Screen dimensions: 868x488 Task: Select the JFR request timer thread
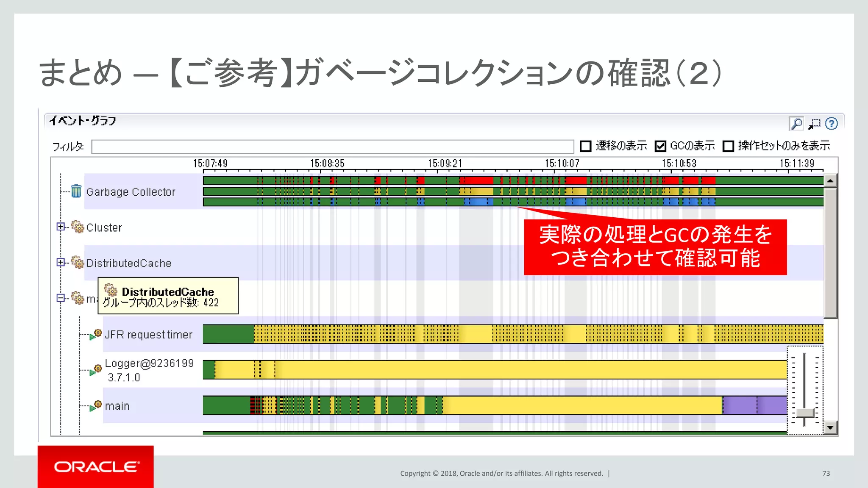148,335
